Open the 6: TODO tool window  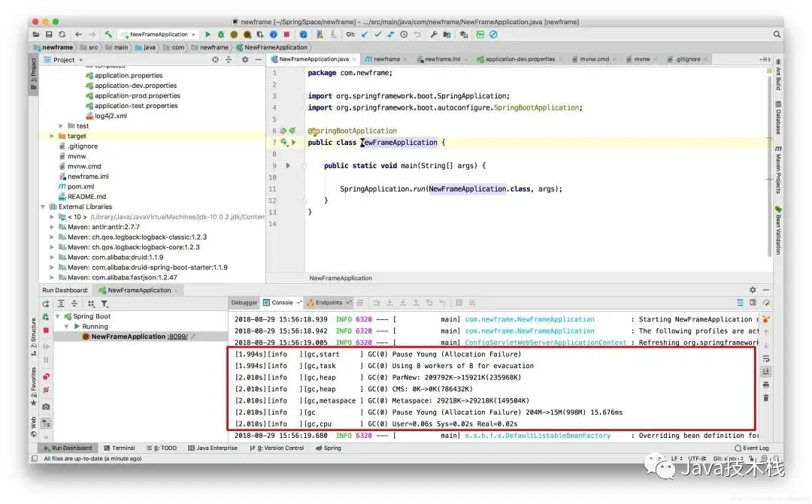162,448
